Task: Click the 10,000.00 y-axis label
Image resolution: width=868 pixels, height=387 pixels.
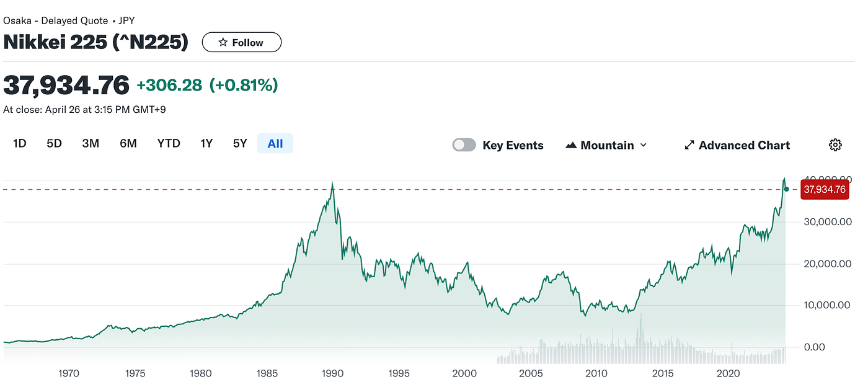Action: click(828, 305)
